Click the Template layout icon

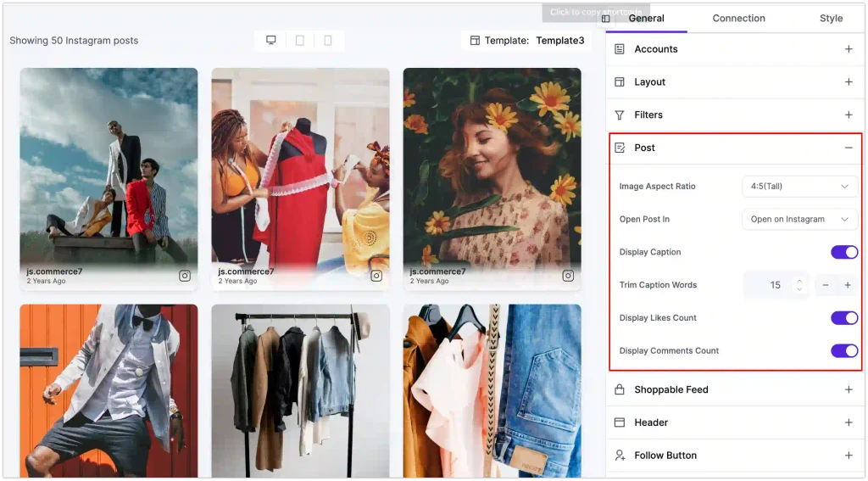coord(475,41)
